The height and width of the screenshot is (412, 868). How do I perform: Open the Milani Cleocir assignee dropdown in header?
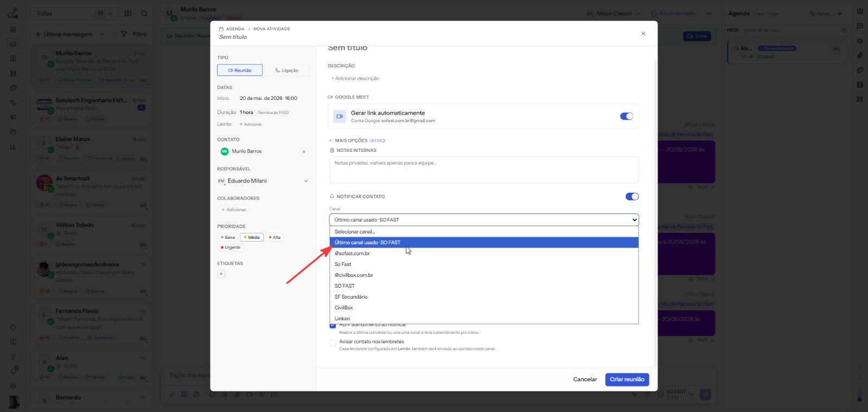pyautogui.click(x=613, y=14)
